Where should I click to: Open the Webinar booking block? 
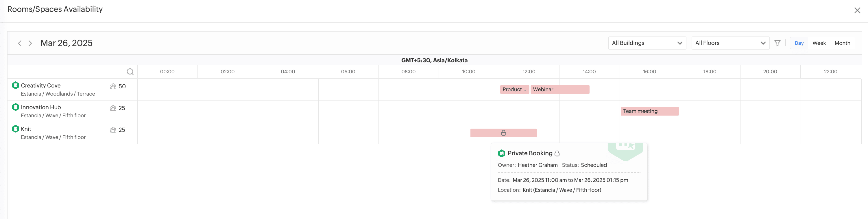tap(560, 90)
